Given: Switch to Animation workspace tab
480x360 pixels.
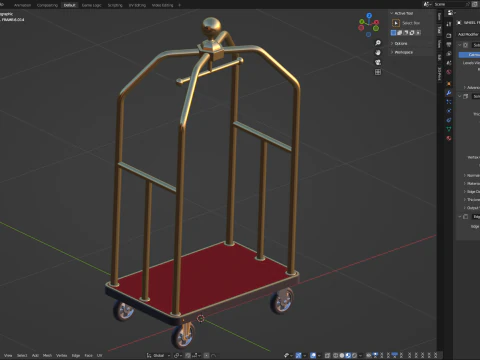Looking at the screenshot, I should [22, 5].
